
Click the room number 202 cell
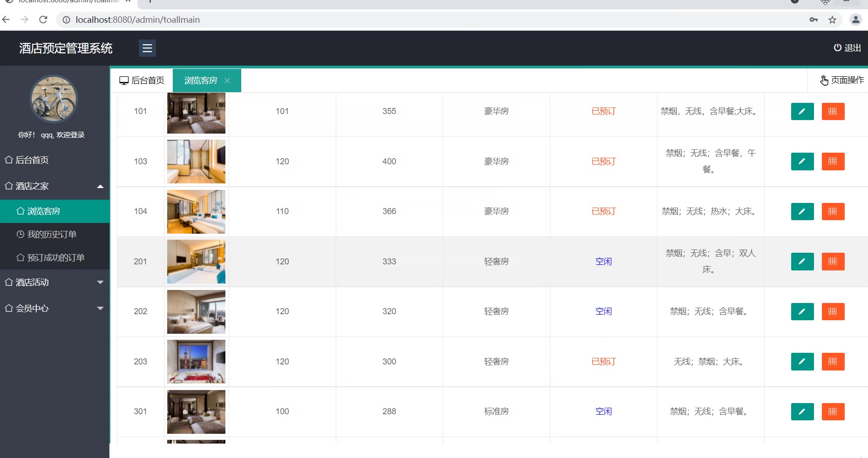click(x=141, y=311)
